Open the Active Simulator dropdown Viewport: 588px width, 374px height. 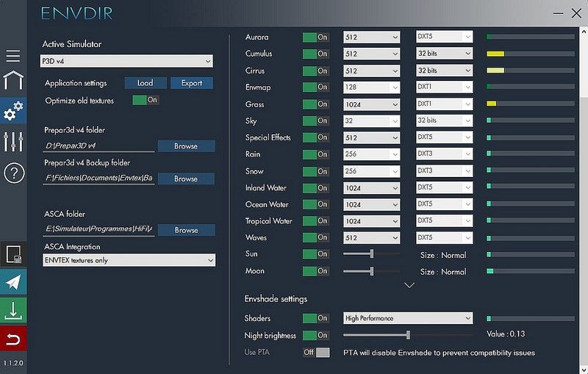click(x=126, y=60)
